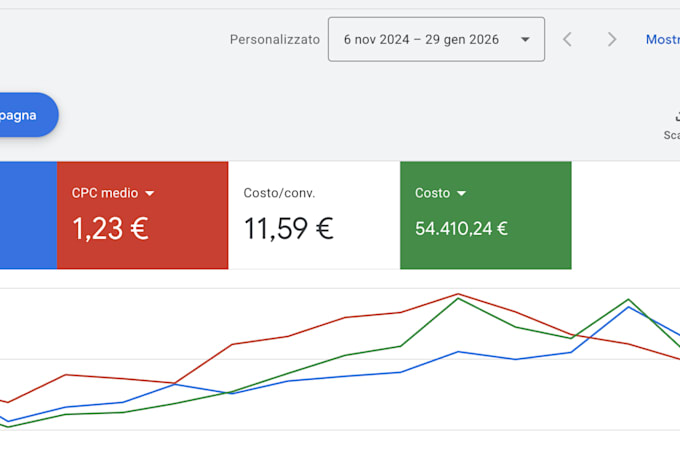The width and height of the screenshot is (680, 459).
Task: Select the green Costo scorecard
Action: pyautogui.click(x=486, y=215)
